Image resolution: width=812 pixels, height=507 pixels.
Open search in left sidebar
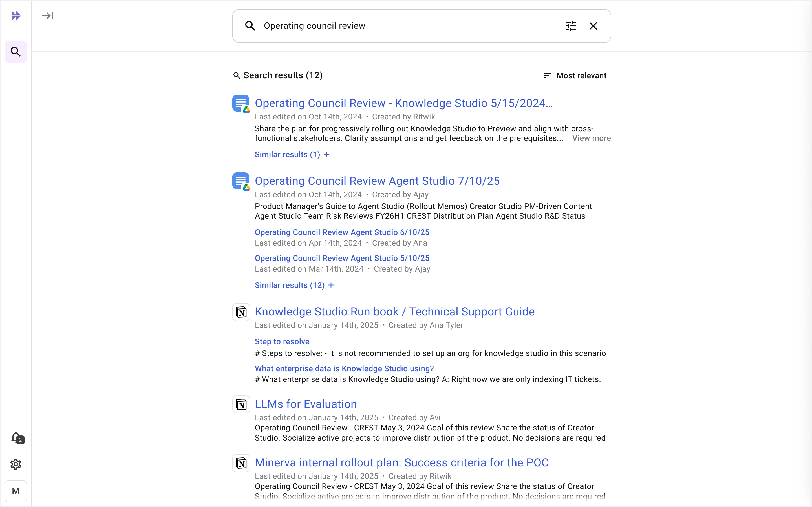tap(16, 52)
